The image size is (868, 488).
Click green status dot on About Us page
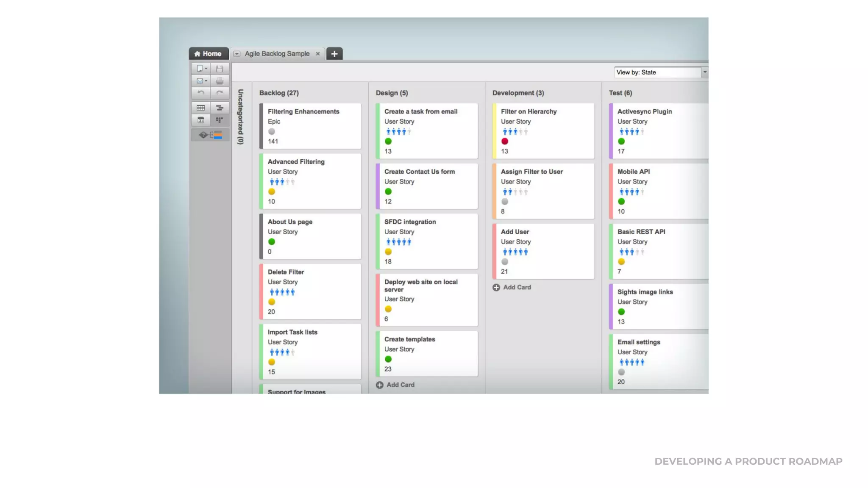(271, 241)
